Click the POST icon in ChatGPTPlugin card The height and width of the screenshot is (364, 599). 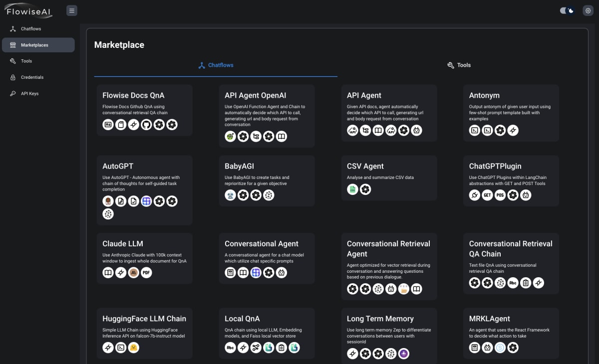click(x=500, y=195)
